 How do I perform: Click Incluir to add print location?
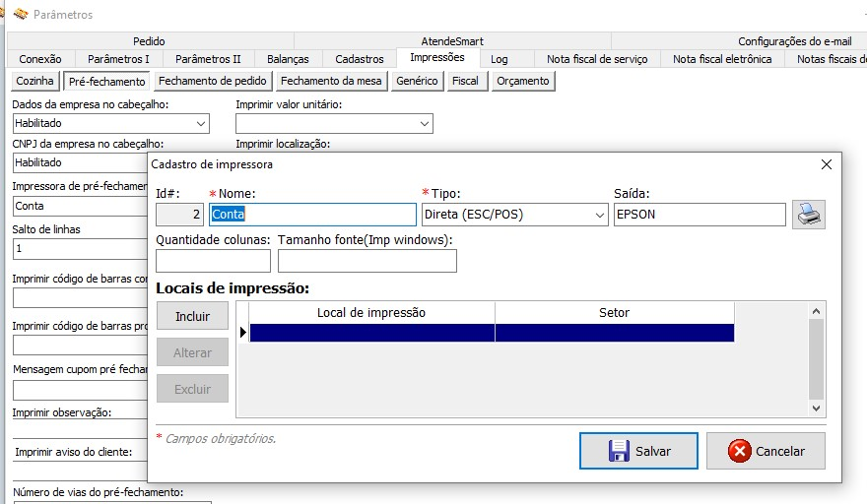click(192, 316)
